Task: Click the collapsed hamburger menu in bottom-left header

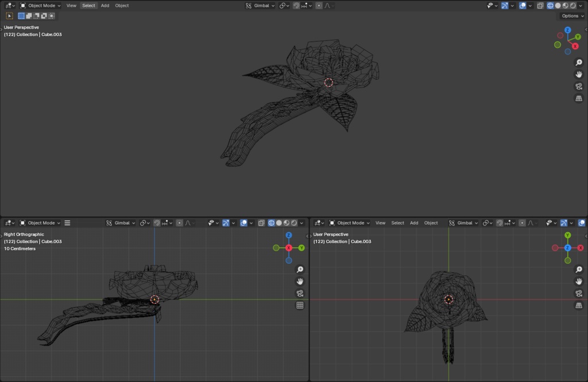Action: pyautogui.click(x=67, y=223)
